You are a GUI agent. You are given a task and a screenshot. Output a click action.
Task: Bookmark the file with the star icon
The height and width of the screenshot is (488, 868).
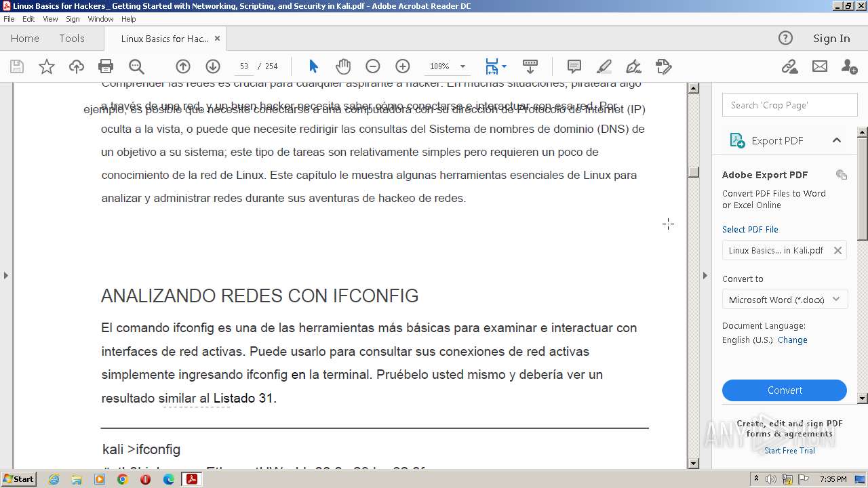pyautogui.click(x=46, y=66)
